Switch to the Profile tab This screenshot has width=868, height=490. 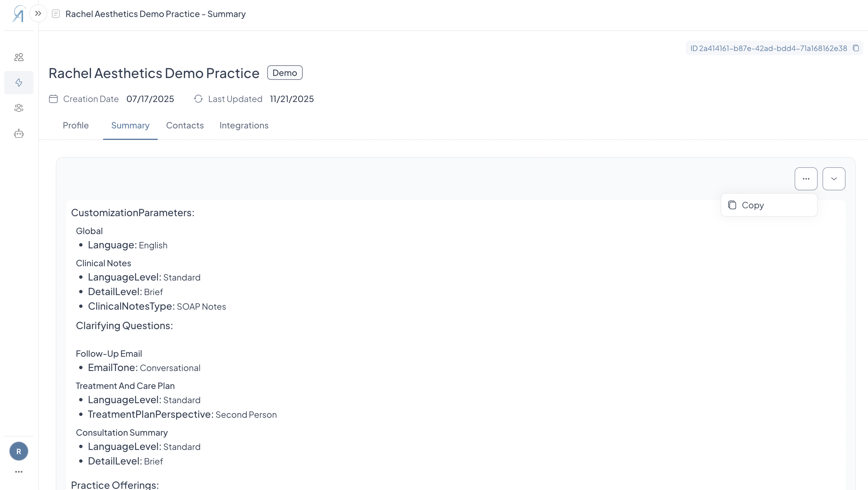click(76, 125)
